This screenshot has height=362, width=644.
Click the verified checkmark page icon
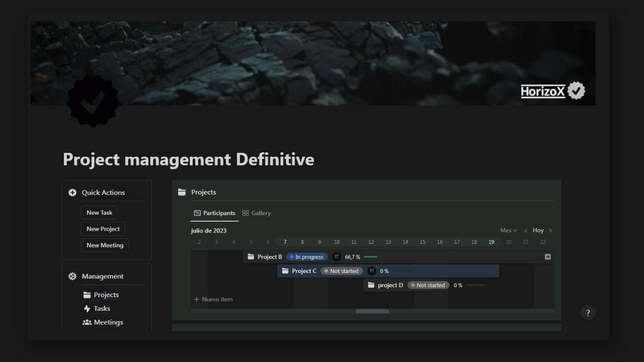tap(93, 101)
